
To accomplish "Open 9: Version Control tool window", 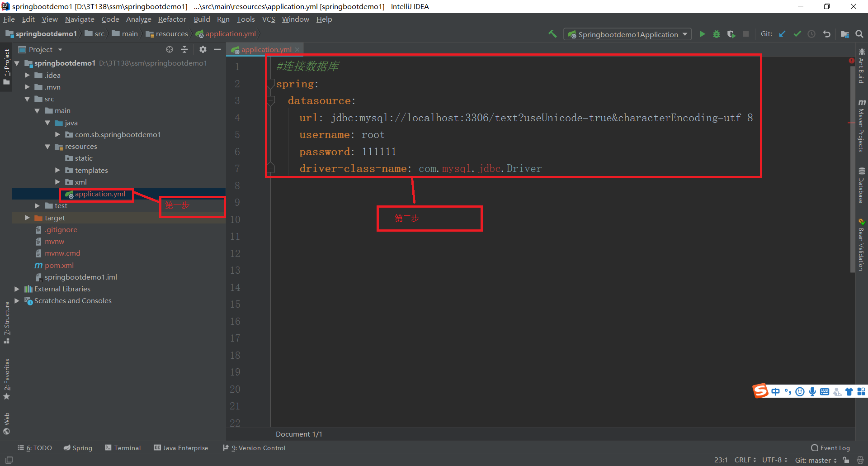I will point(254,448).
